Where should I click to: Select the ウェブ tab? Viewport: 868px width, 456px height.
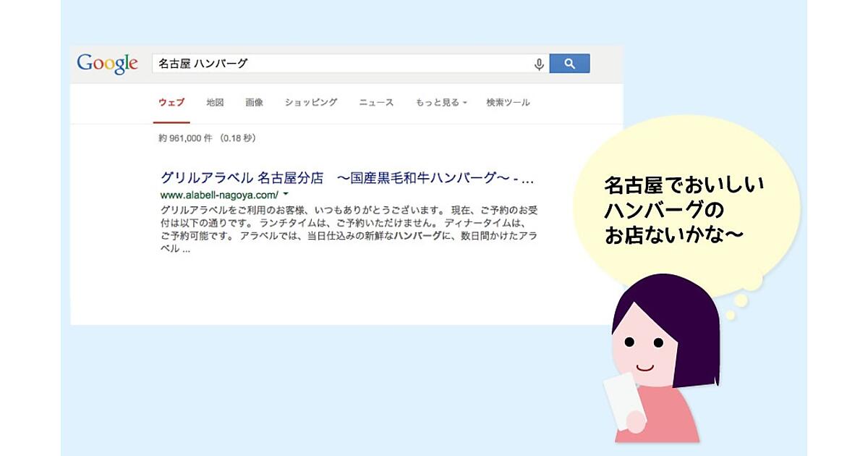click(172, 103)
